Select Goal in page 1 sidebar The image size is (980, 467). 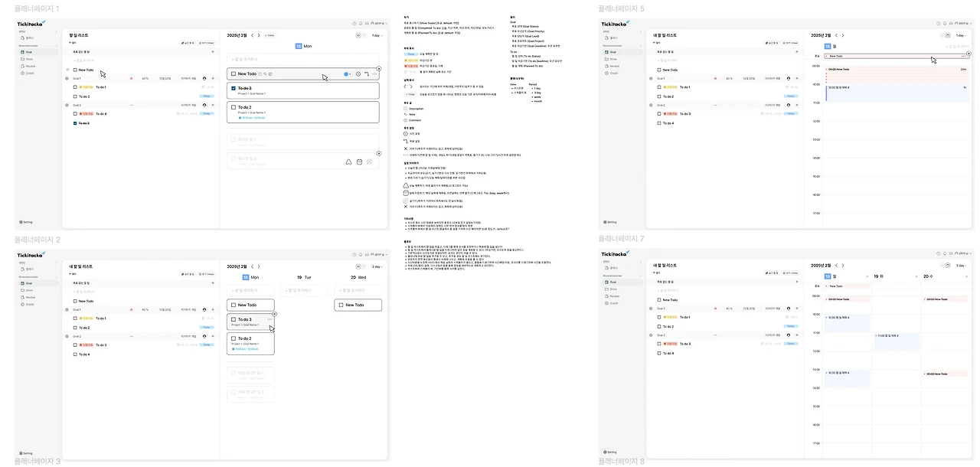(x=29, y=52)
